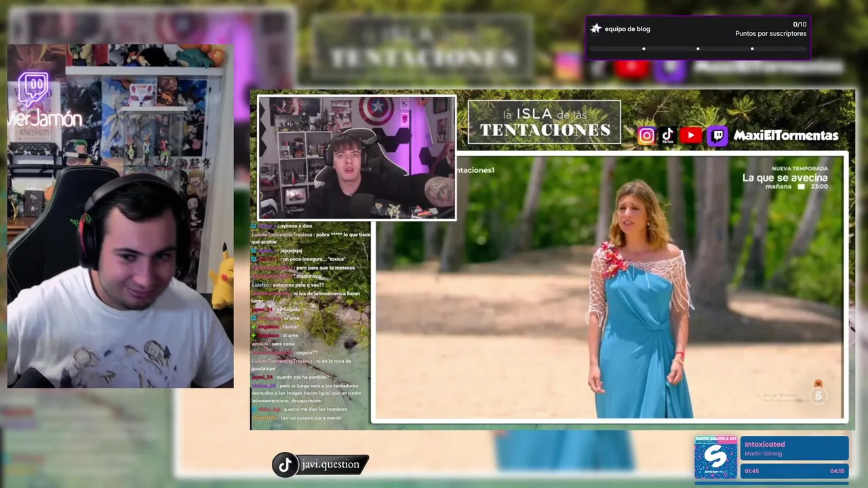Click the 'Martin Solveig' artist name
Viewport: 868px width, 488px height.
pos(763,453)
